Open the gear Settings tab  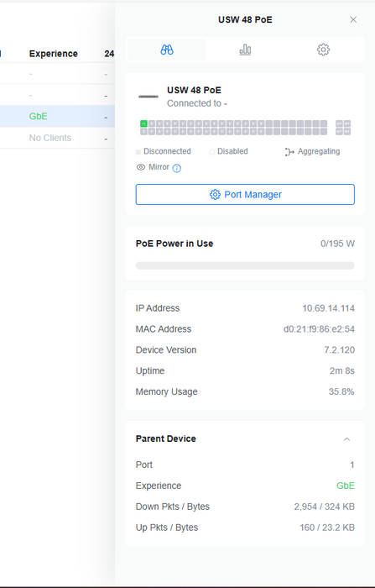click(x=323, y=50)
